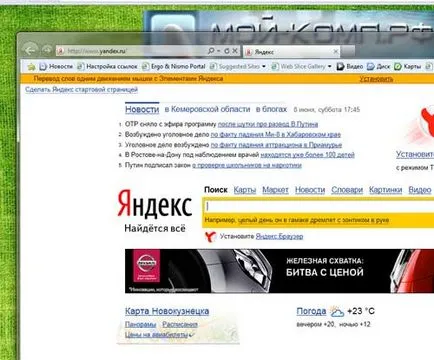
Task: Click the favorites star icon in bookmarks bar
Action: click(x=32, y=67)
